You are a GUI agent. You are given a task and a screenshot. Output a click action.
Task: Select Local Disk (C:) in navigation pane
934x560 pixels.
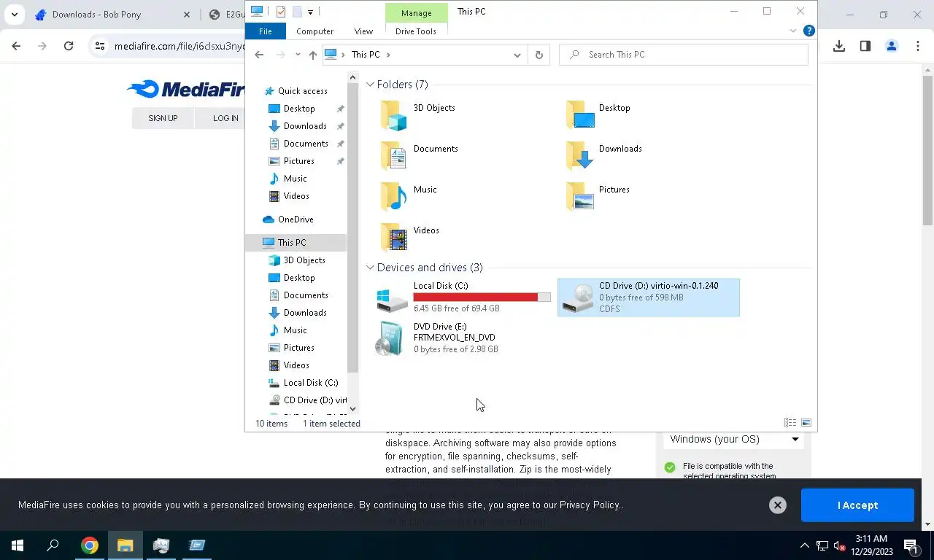tap(310, 383)
